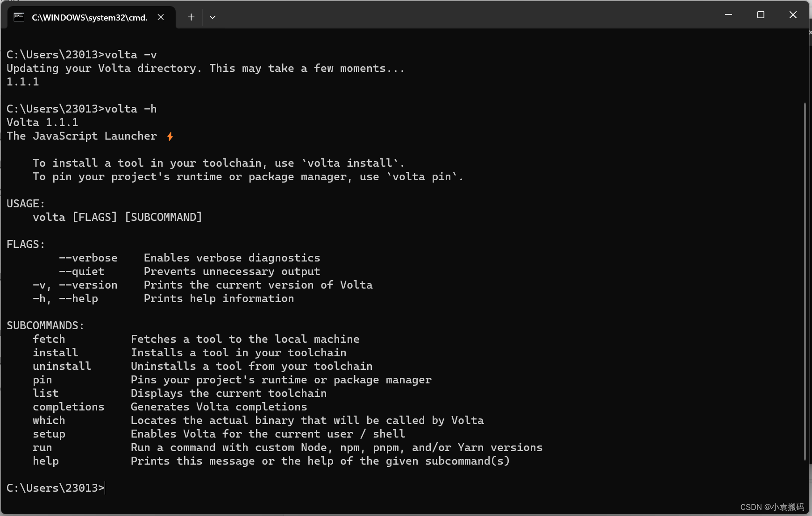Click the 'volta install' text in help

pyautogui.click(x=353, y=163)
